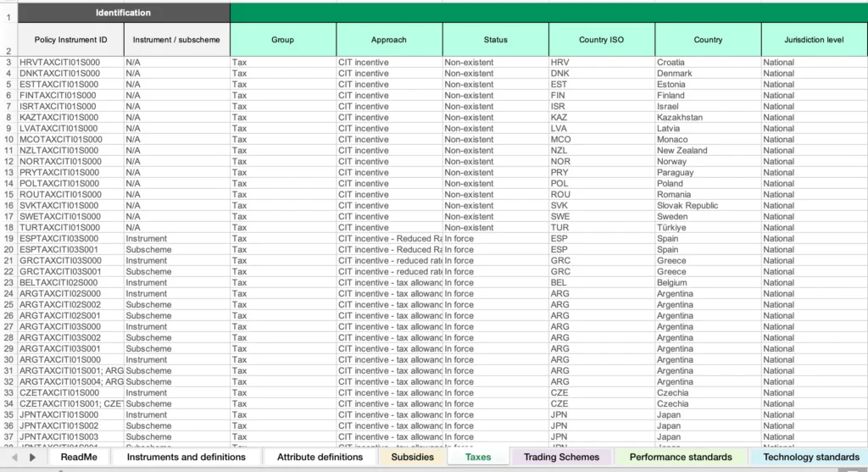Select the Jurisdiction level header cell
This screenshot has height=472, width=868.
814,40
